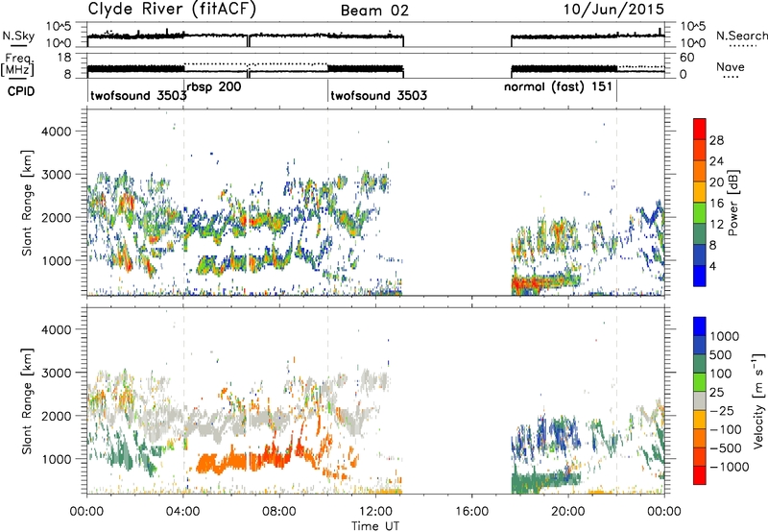Click the 'Nave' legend label

730,66
